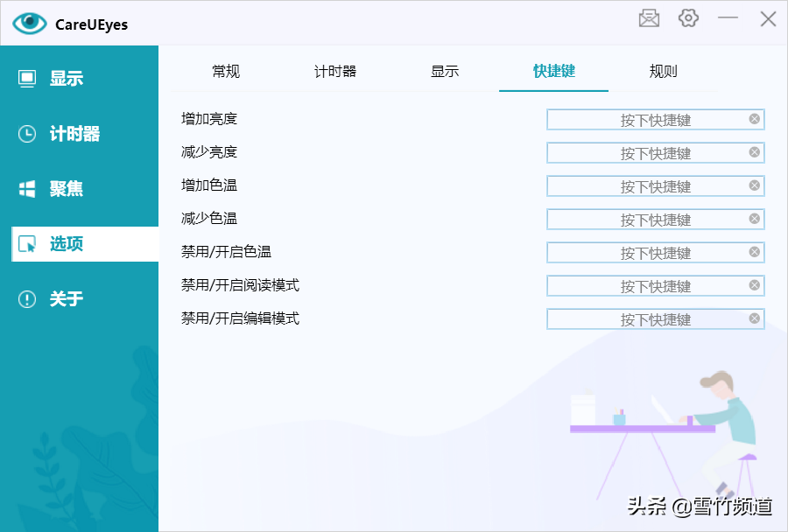This screenshot has width=788, height=532.
Task: Clear the 减少亮度 hotkey field
Action: pyautogui.click(x=754, y=152)
